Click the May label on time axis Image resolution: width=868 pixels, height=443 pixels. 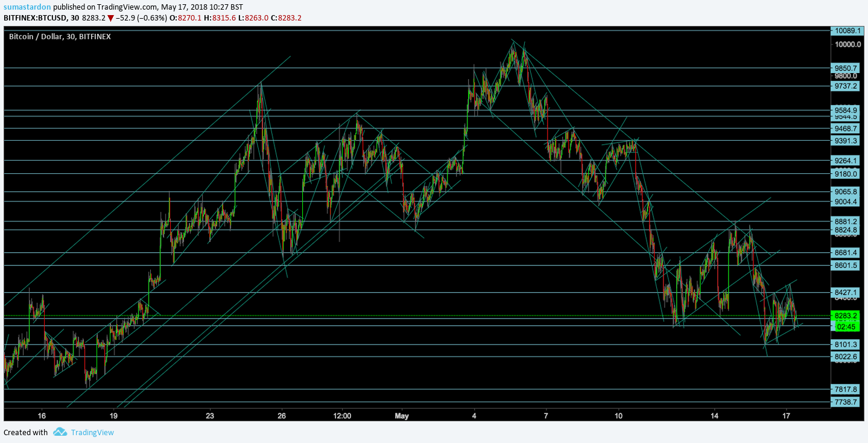402,416
